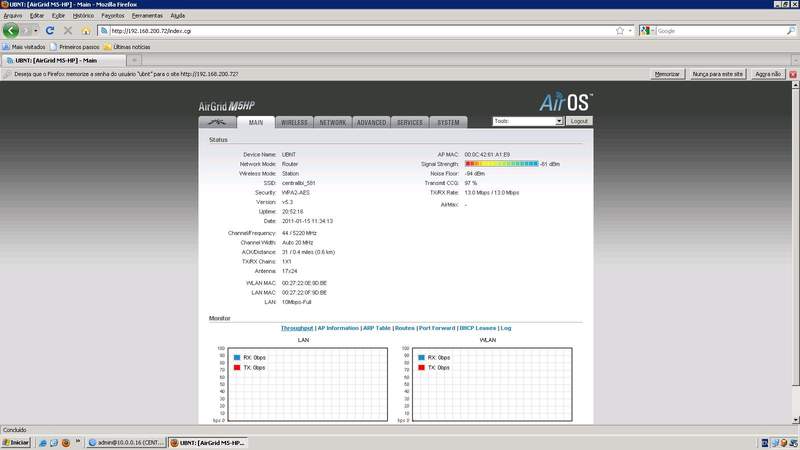The image size is (800, 450).
Task: Click the LAN chart red TX legend swatch
Action: 237,367
